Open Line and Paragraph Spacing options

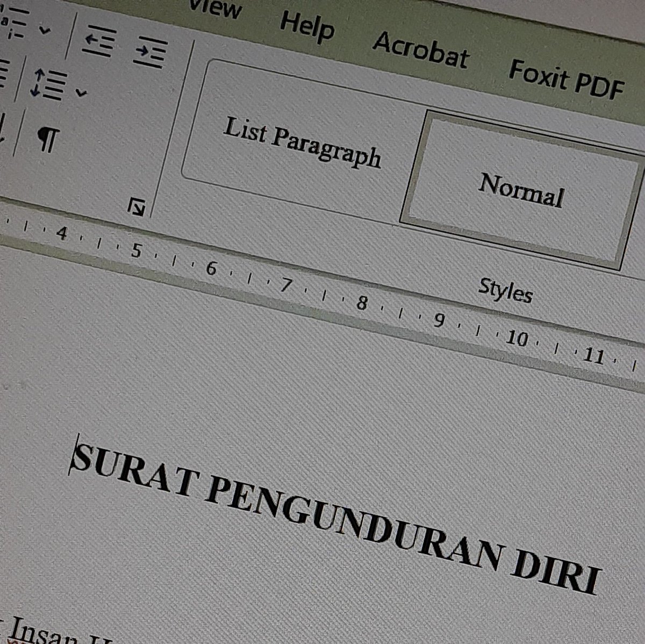point(49,85)
